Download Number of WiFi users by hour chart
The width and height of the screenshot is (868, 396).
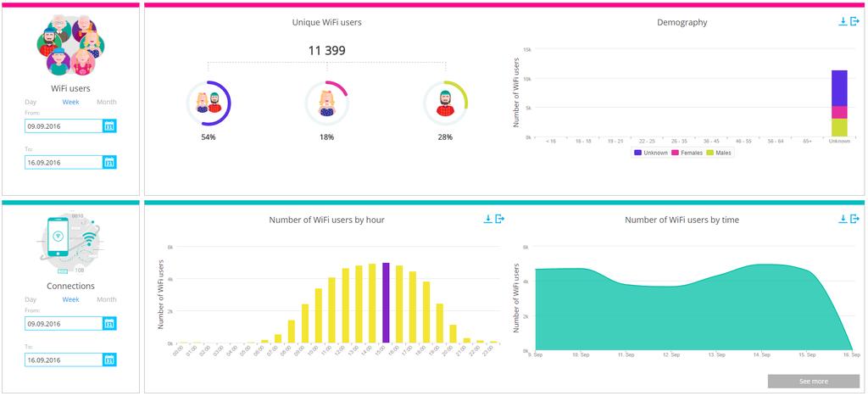point(487,219)
